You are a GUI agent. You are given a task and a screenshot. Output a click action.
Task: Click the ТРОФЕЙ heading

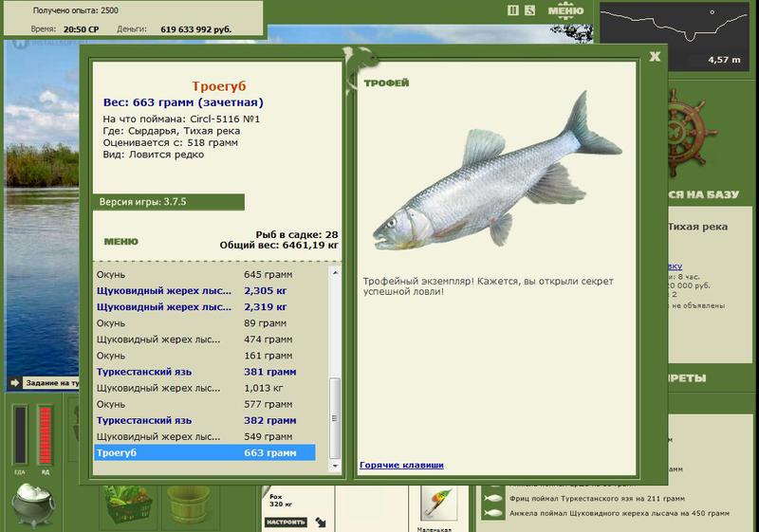(386, 83)
